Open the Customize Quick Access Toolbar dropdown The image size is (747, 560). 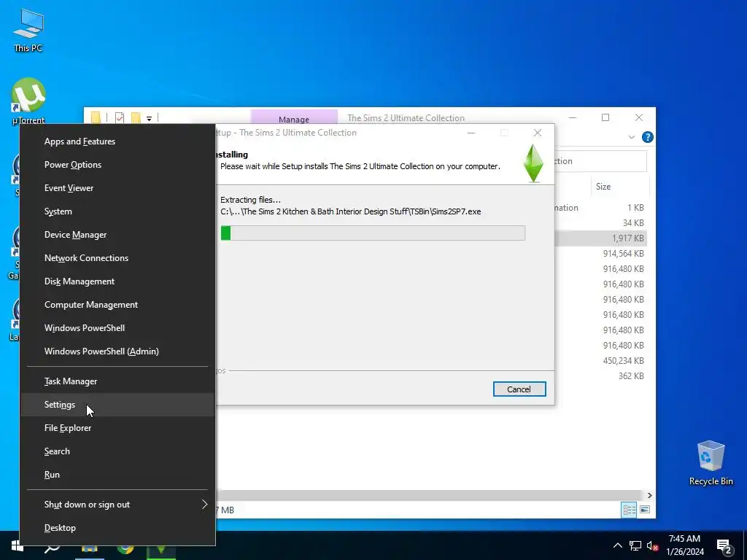149,119
